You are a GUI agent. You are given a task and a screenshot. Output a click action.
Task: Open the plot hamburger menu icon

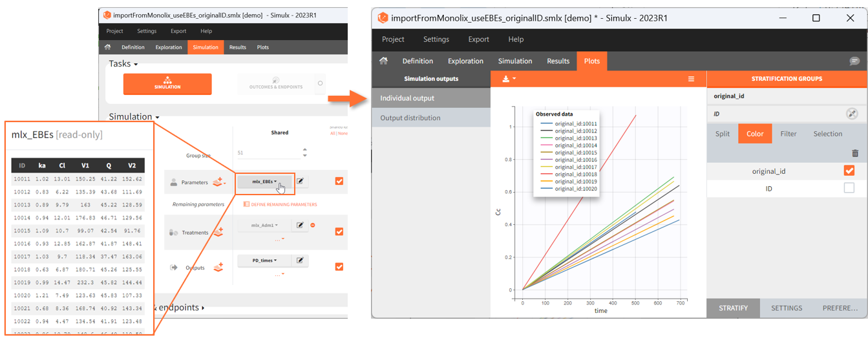[691, 79]
